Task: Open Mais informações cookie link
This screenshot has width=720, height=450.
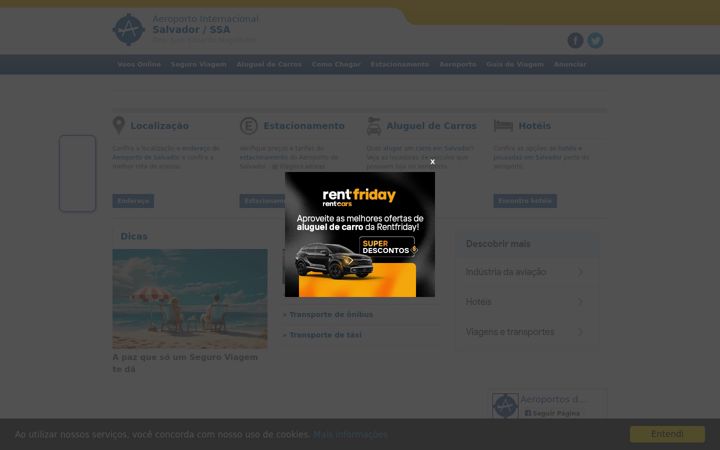Action: pos(350,434)
